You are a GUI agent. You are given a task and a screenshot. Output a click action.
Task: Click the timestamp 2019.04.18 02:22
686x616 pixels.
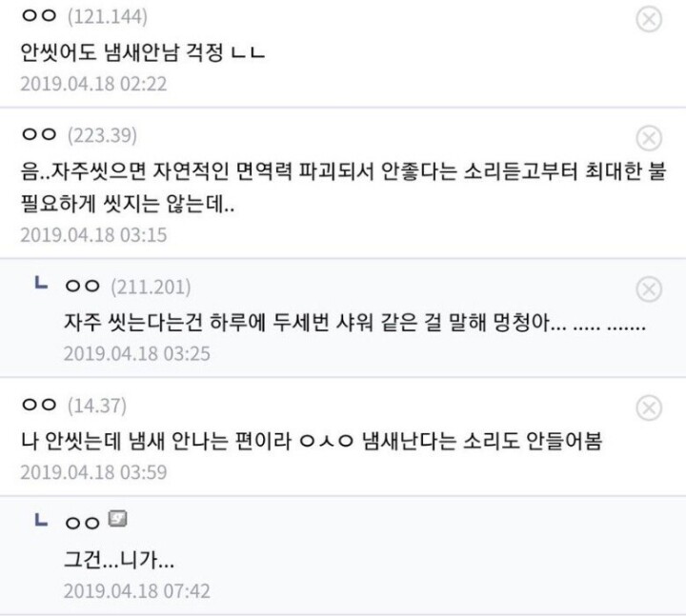click(93, 83)
